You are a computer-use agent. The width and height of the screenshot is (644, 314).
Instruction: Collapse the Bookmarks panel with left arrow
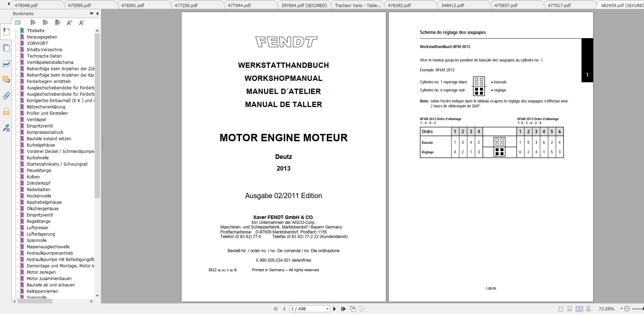click(x=97, y=13)
